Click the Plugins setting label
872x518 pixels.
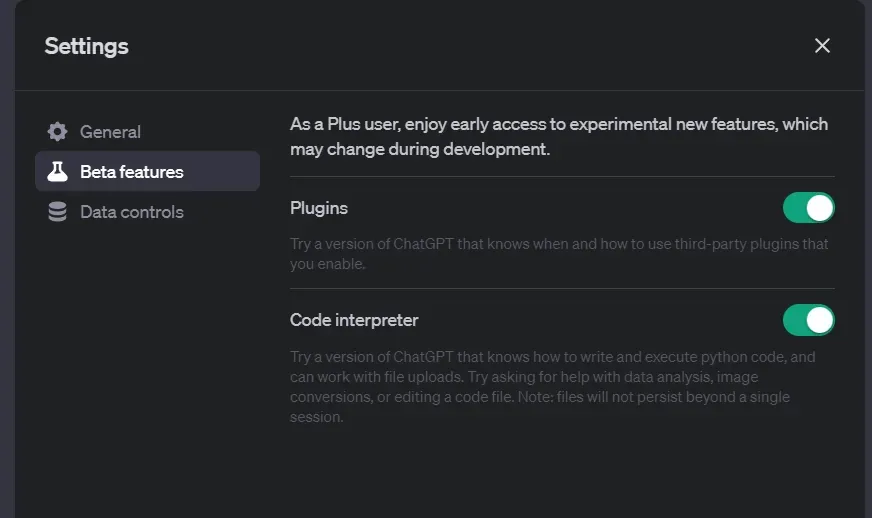coord(319,208)
